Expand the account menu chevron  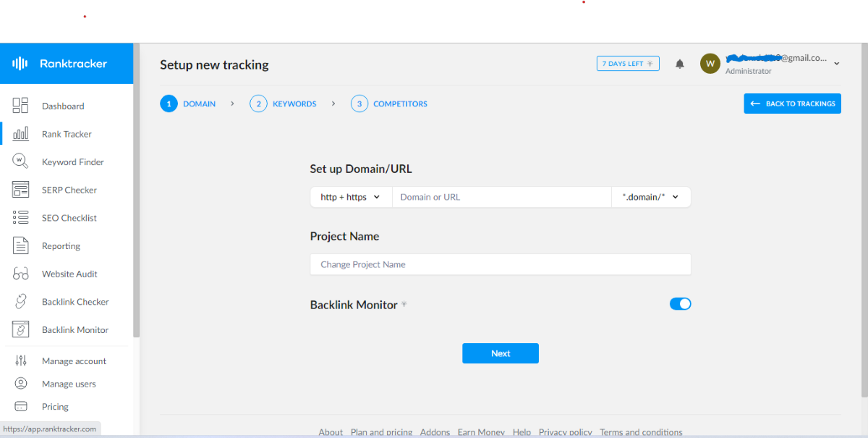pyautogui.click(x=837, y=64)
